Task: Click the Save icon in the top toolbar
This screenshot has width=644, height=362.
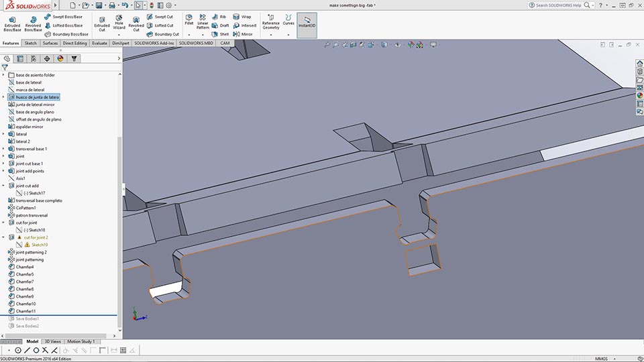Action: point(99,5)
